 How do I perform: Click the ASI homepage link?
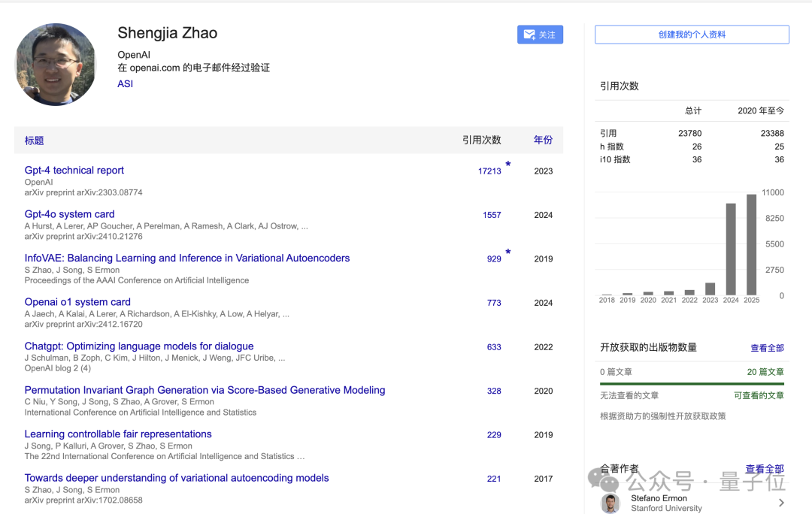click(x=125, y=83)
